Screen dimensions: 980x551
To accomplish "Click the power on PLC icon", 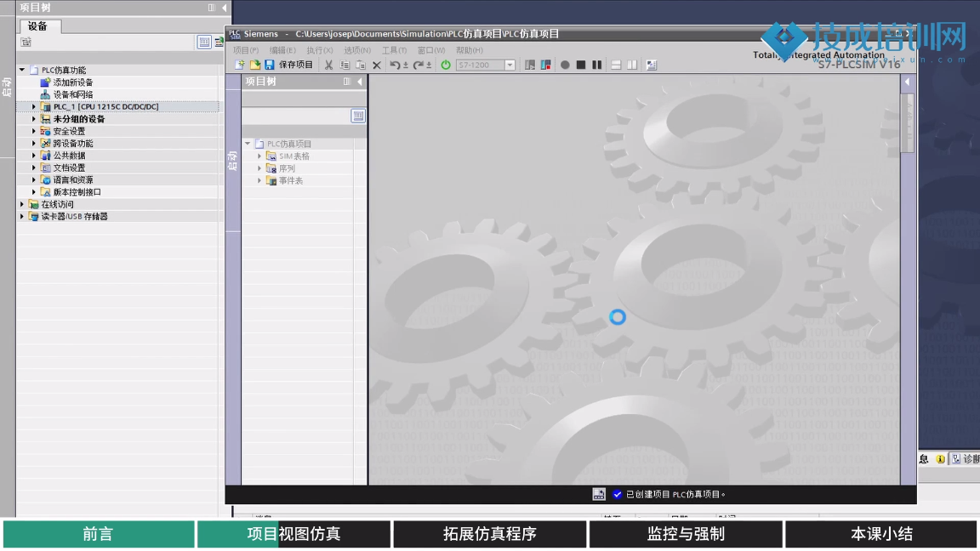I will (x=445, y=65).
